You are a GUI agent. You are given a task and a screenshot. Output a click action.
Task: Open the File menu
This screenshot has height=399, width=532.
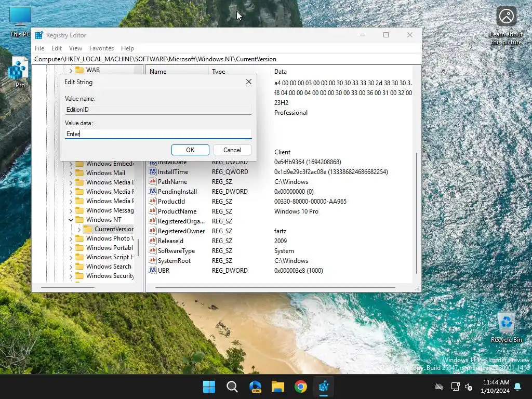coord(39,48)
